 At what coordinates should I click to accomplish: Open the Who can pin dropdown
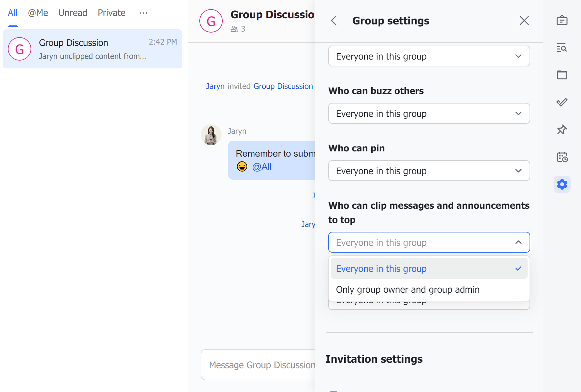pyautogui.click(x=429, y=171)
